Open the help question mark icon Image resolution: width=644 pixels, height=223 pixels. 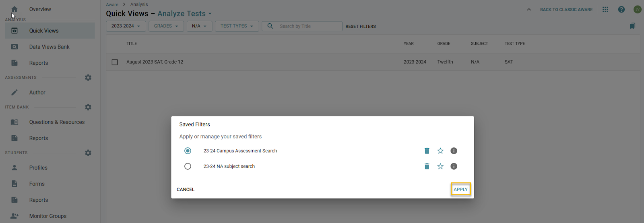[621, 10]
